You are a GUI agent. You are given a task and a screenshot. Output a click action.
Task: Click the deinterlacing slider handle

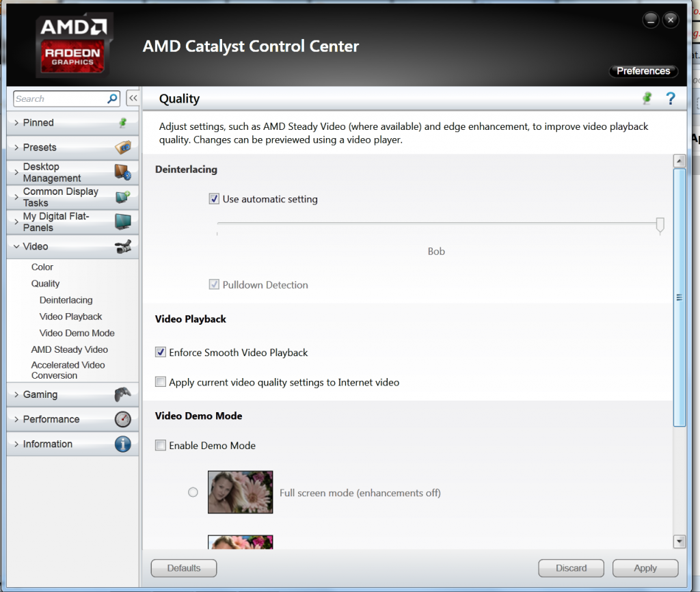[x=660, y=226]
